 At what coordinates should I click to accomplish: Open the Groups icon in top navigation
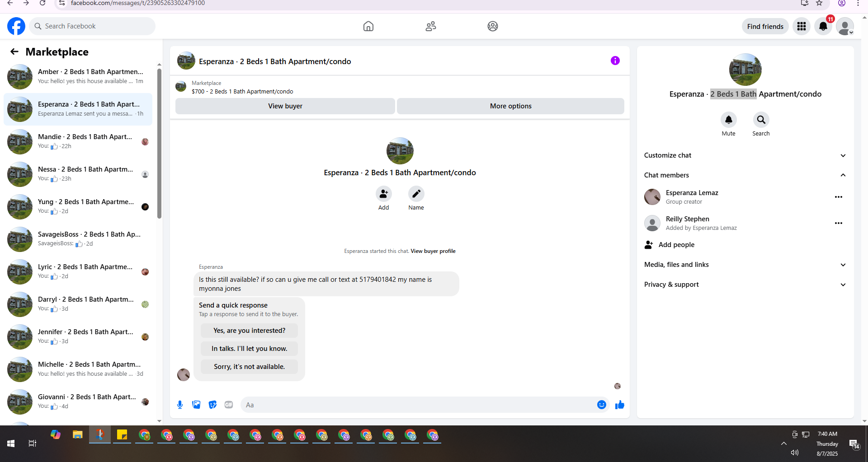click(x=493, y=26)
